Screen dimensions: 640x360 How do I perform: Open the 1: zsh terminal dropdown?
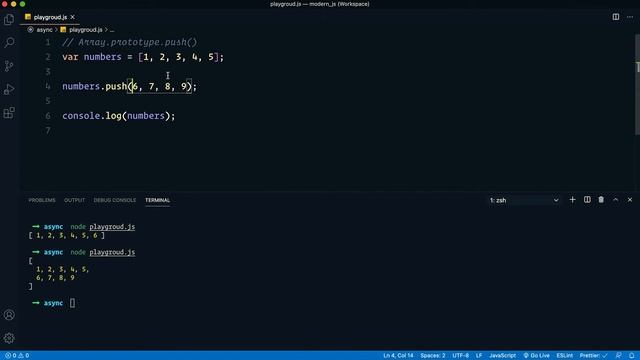(524, 200)
